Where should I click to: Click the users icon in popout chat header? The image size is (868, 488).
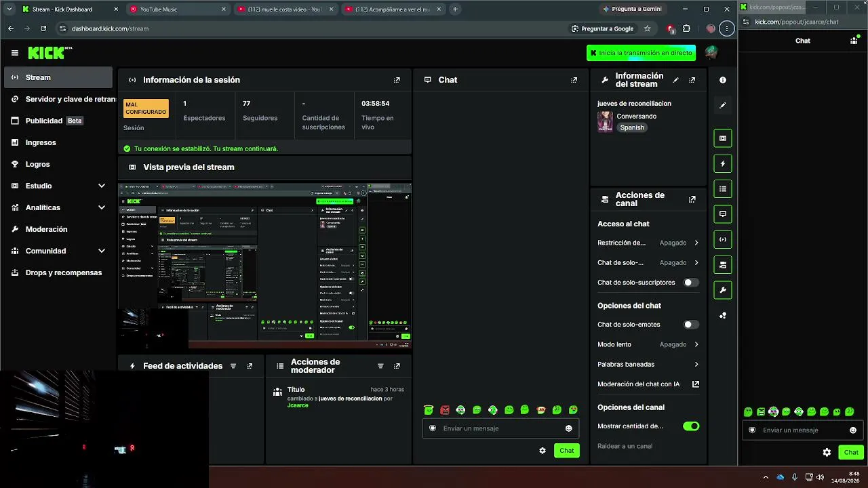pyautogui.click(x=854, y=41)
